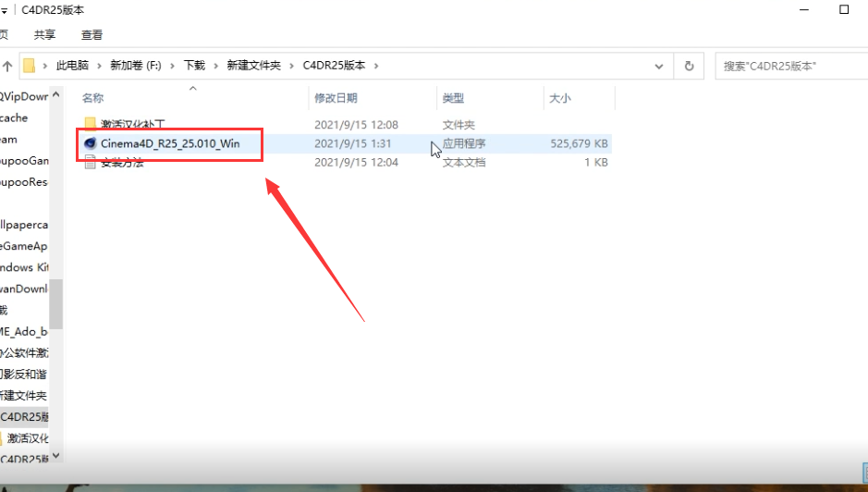Select 影反和谐 item in navigation pane
The width and height of the screenshot is (868, 492).
pyautogui.click(x=24, y=374)
